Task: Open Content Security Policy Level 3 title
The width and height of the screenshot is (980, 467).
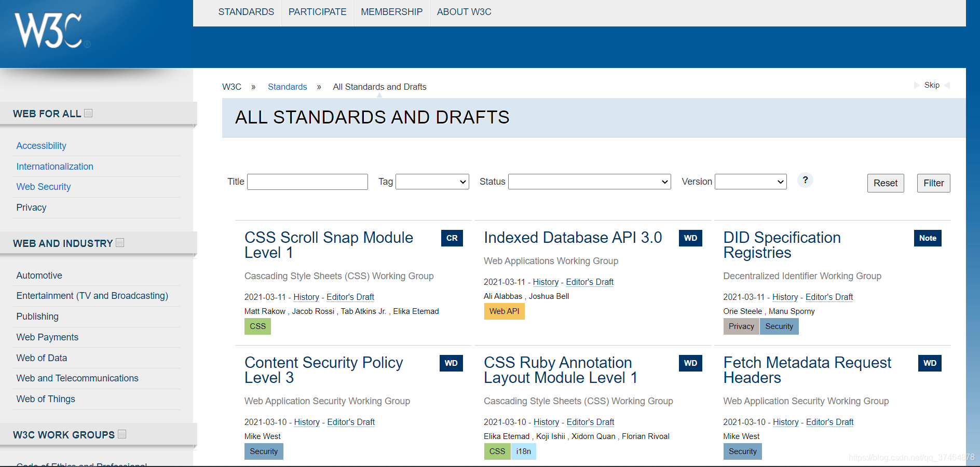Action: click(x=323, y=370)
